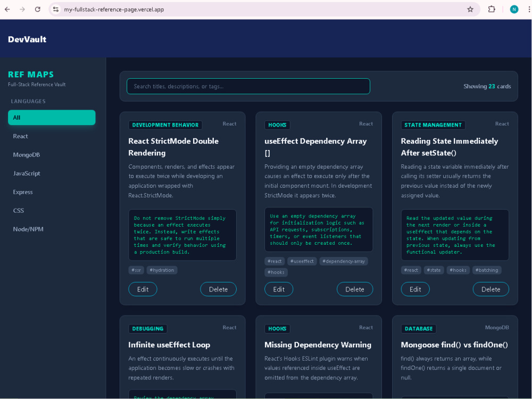Delete the useEffect Dependency Array card
Viewport: 532px width, 399px height.
tap(355, 289)
